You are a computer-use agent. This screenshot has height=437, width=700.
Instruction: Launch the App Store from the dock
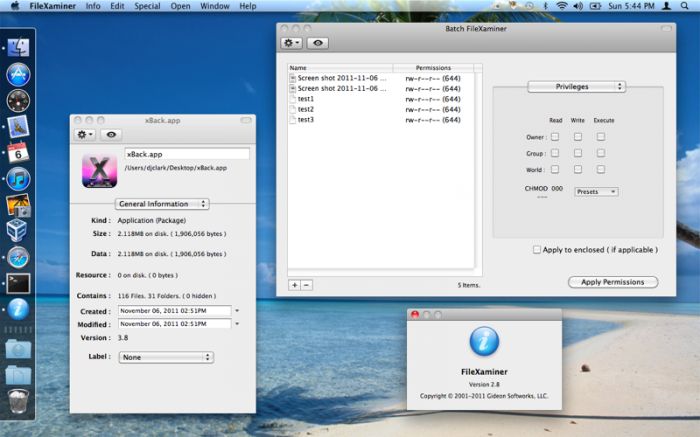click(x=18, y=74)
